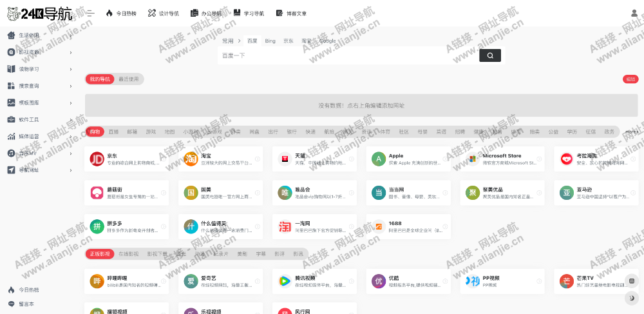Toggle the sidebar with the hamburger icon
This screenshot has width=644, height=314.
click(x=91, y=13)
